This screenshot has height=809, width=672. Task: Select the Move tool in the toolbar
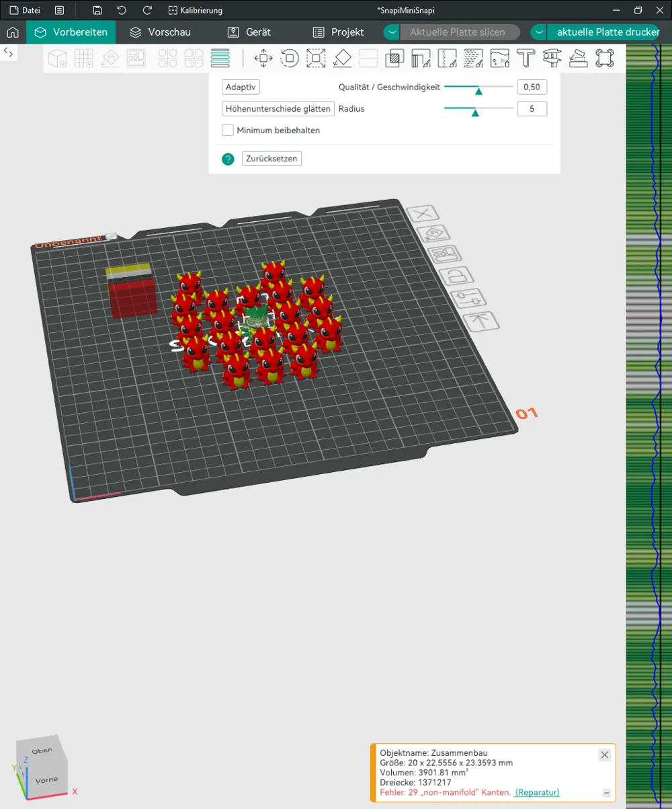coord(263,59)
